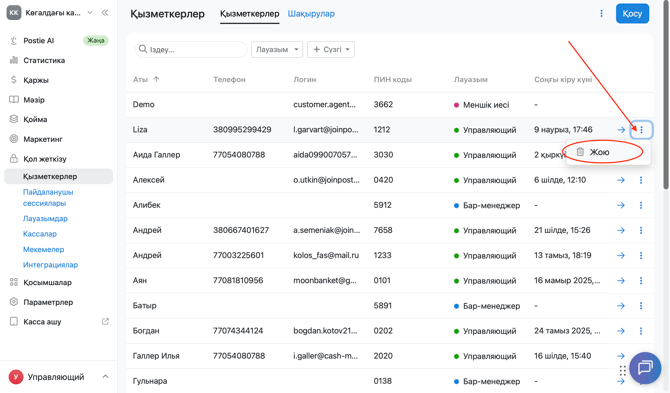Open the Сүзгі filter dropdown
670x393 pixels.
click(331, 50)
